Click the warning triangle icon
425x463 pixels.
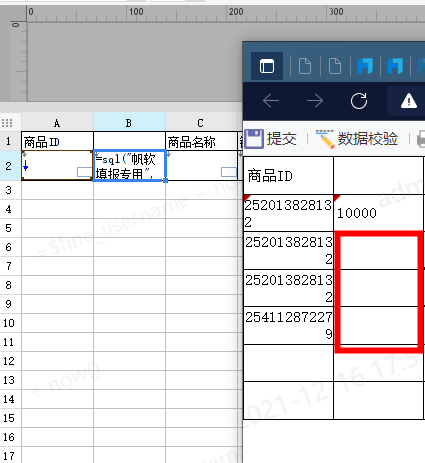tap(409, 101)
